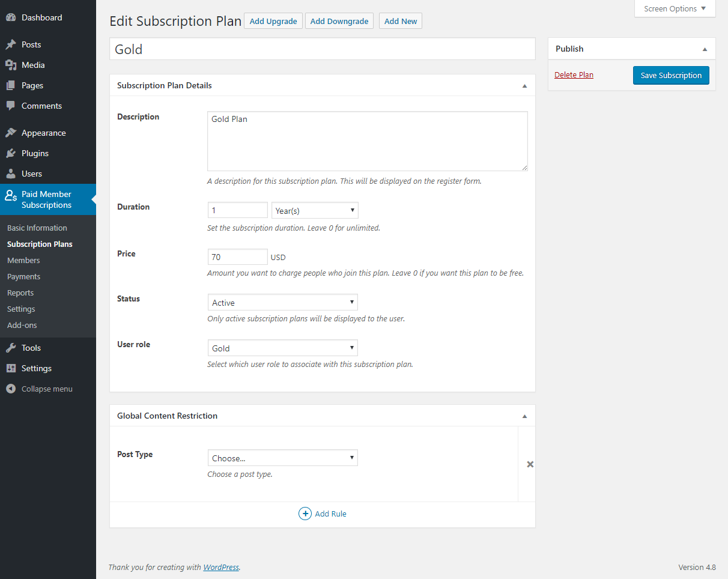Open the Status dropdown showing Active
Screen dimensions: 728x579
282,302
